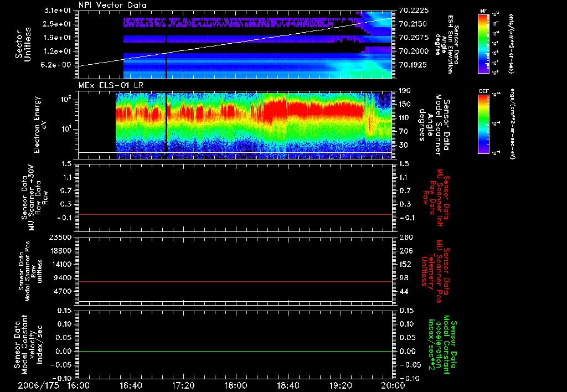This screenshot has width=567, height=392.
Task: Click the 'ergs/(cm**2-sr-sec-eV)' units label
Action: click(x=513, y=125)
